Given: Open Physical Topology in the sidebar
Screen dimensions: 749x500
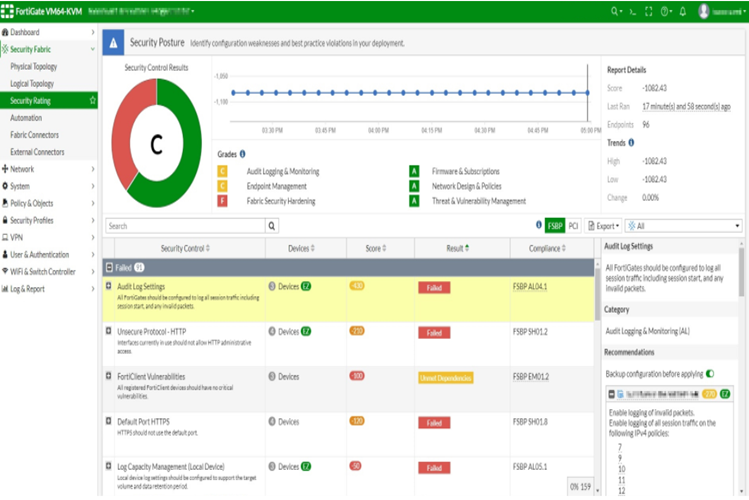Looking at the screenshot, I should 34,67.
